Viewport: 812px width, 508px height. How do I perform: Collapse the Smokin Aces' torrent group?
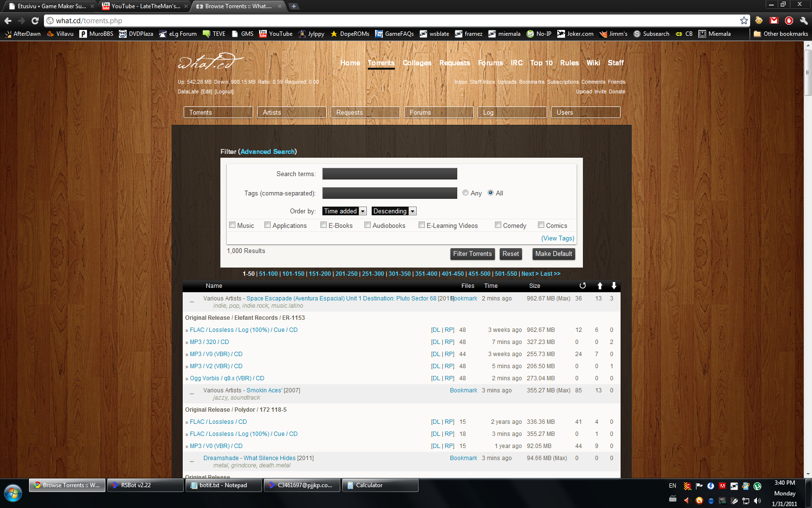[192, 393]
